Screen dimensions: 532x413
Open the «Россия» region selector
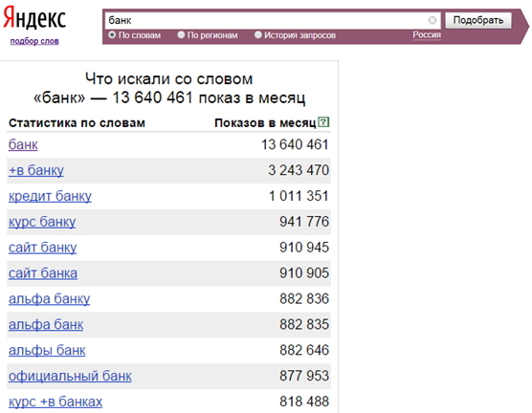pos(427,34)
